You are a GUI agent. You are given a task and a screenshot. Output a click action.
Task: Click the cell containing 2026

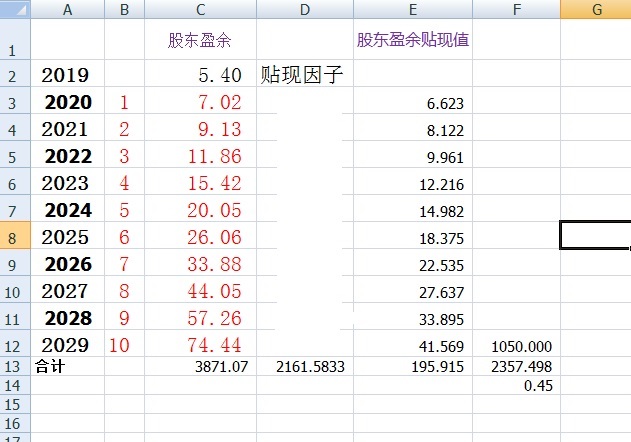click(x=68, y=262)
